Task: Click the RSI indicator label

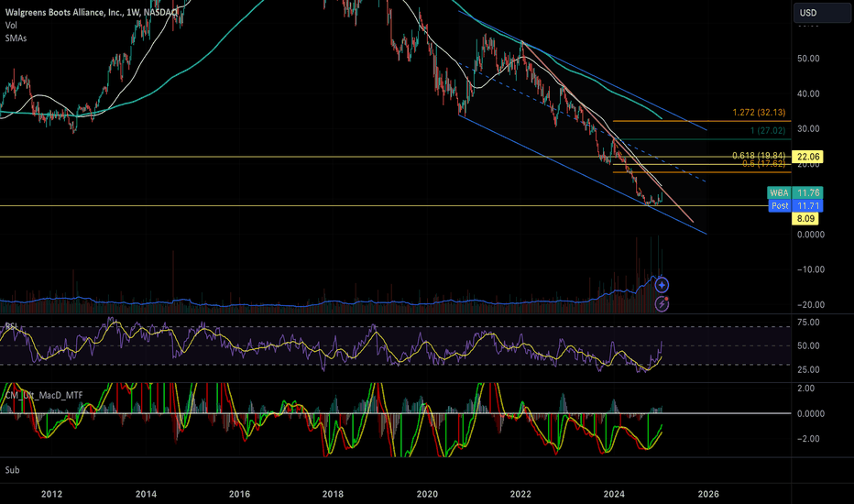Action: point(11,326)
